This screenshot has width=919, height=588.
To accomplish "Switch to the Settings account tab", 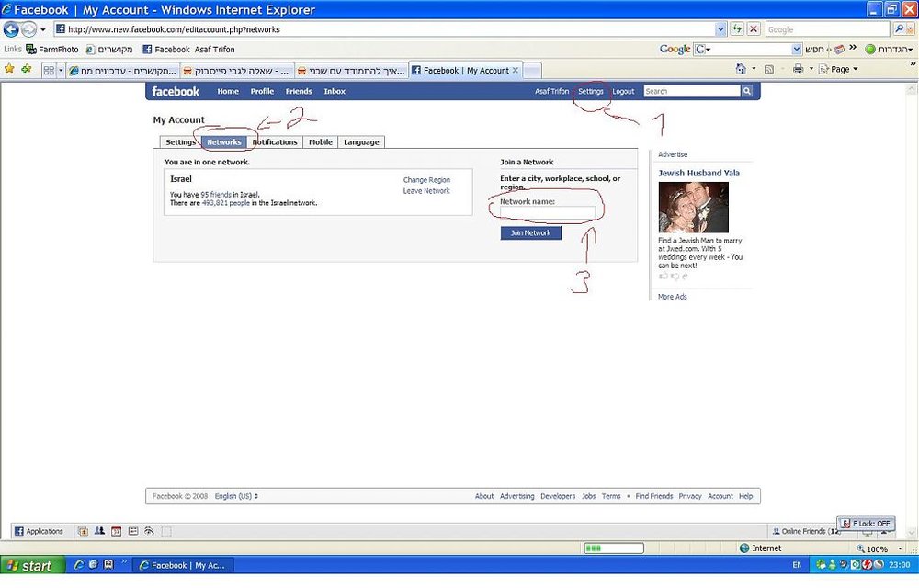I will [180, 142].
